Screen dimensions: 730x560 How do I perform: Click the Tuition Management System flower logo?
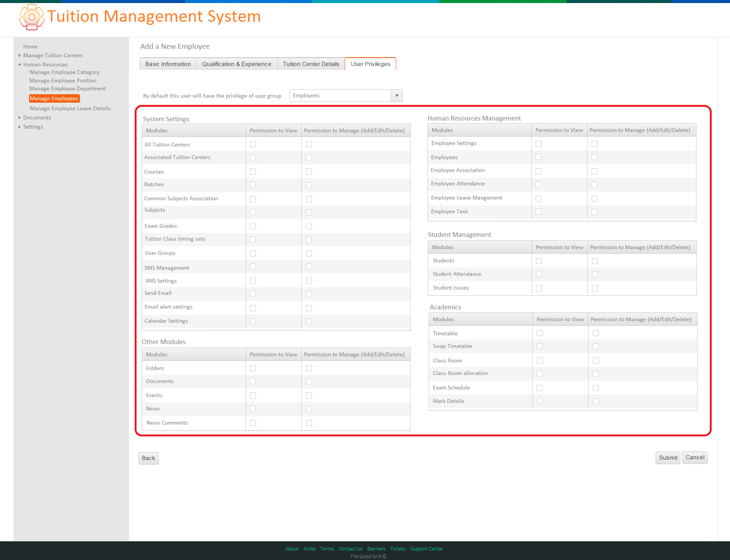32,17
